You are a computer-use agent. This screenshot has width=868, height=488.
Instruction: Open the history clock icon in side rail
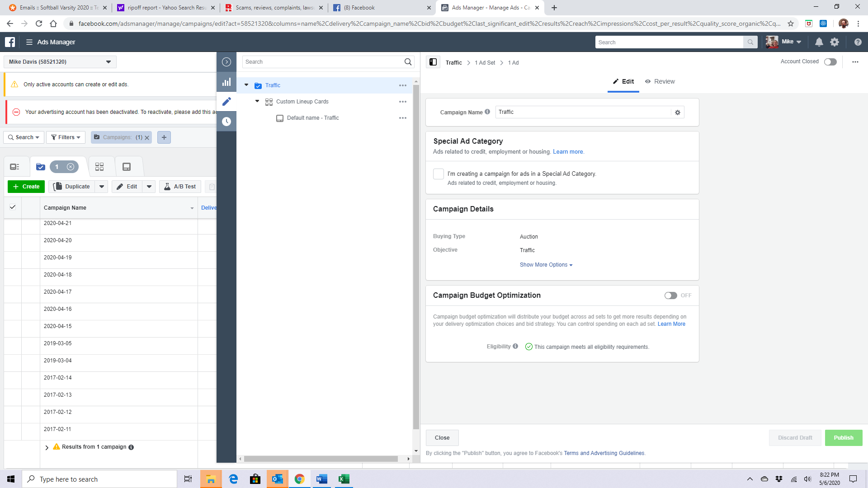226,122
